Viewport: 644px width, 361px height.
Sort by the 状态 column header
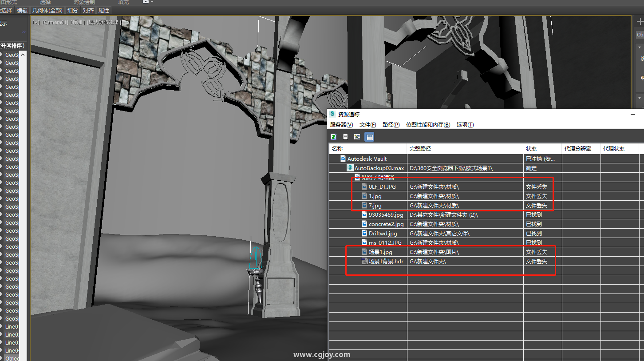[x=543, y=149]
